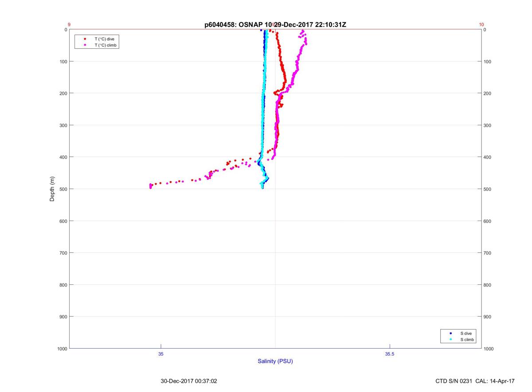Image resolution: width=532 pixels, height=392 pixels.
Task: Click the blue marker in salinity legend
Action: pyautogui.click(x=450, y=333)
